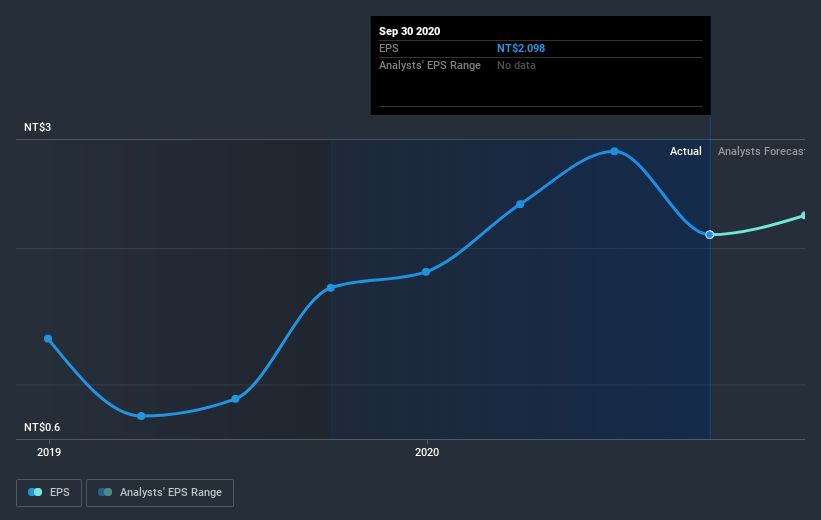Select the first EPS data point at 2019
821x520 pixels.
coord(48,339)
